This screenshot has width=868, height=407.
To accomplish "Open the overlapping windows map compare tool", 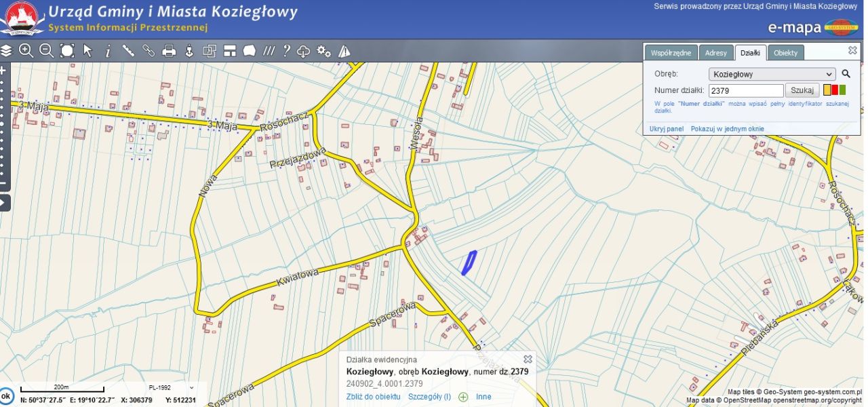I will tap(210, 51).
